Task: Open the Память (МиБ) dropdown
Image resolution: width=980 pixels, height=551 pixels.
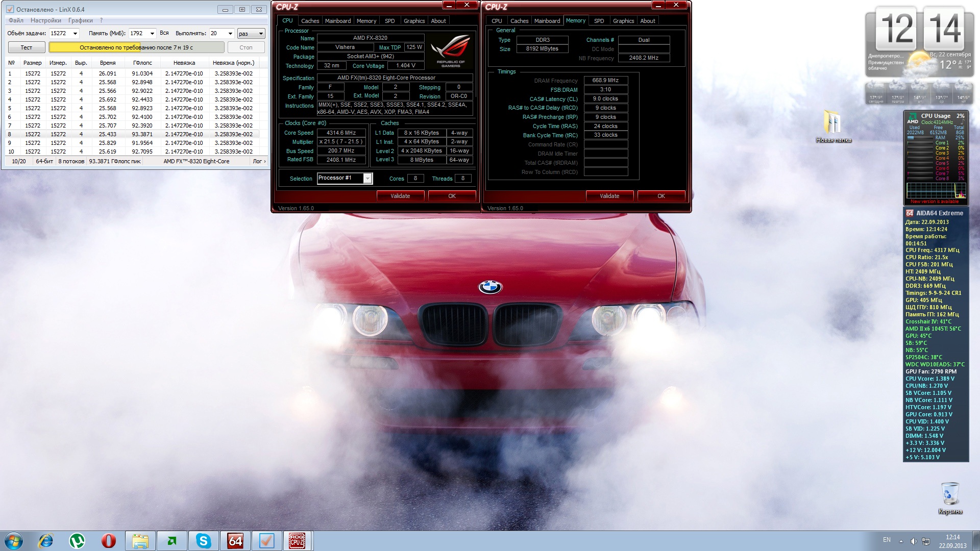Action: pos(152,34)
